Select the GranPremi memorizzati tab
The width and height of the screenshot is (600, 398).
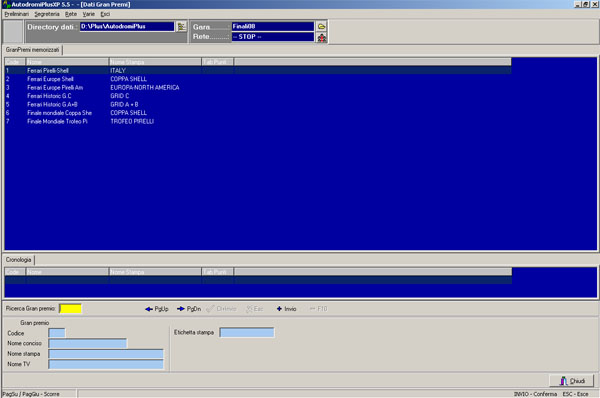(33, 50)
